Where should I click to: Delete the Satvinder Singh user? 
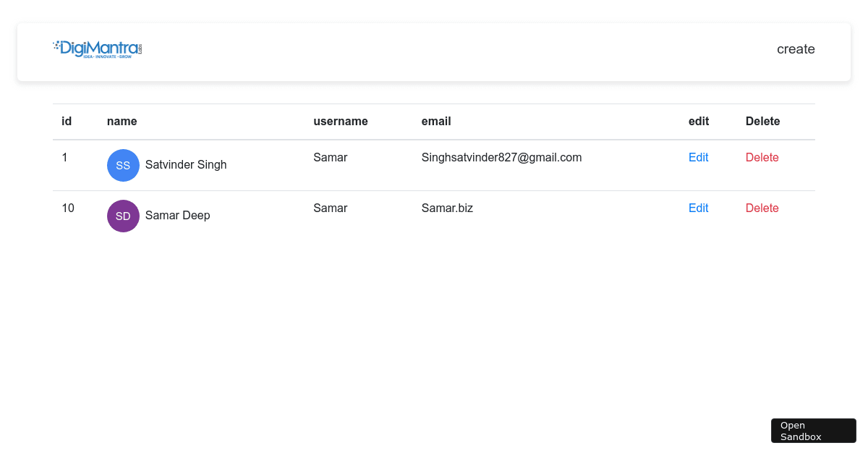point(762,158)
